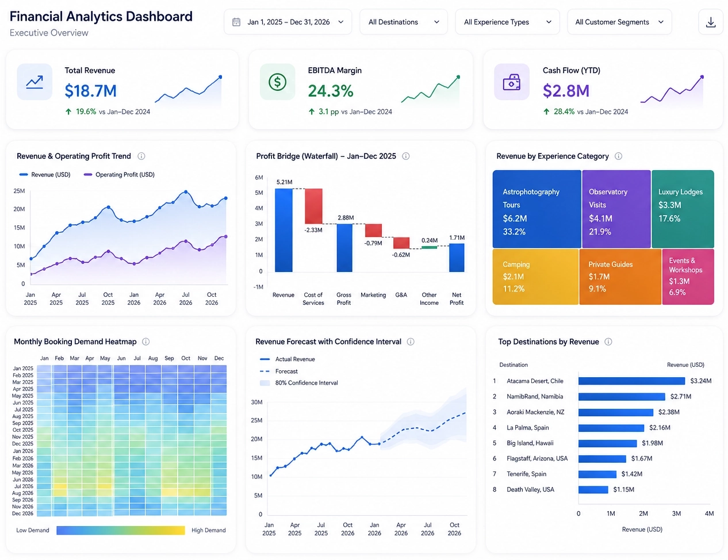This screenshot has height=560, width=728.
Task: Click the Gross Profit bar labeled 2.88M
Action: point(344,248)
